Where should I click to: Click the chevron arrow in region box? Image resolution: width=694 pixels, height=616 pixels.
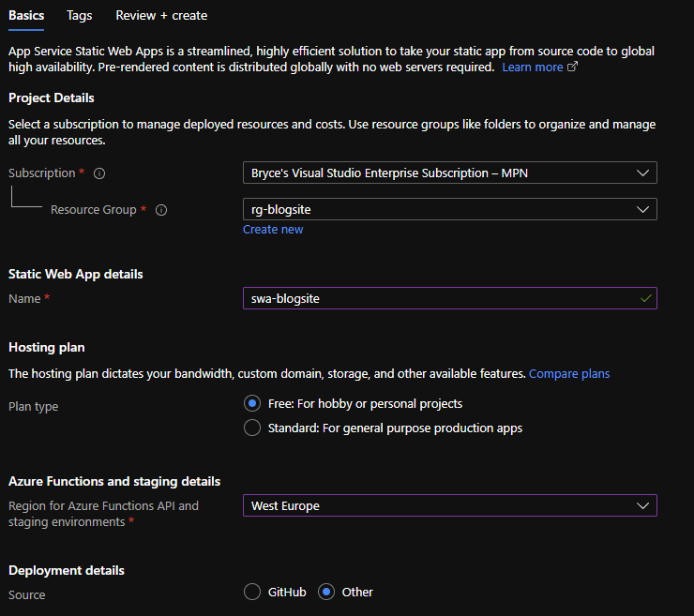[x=642, y=505]
